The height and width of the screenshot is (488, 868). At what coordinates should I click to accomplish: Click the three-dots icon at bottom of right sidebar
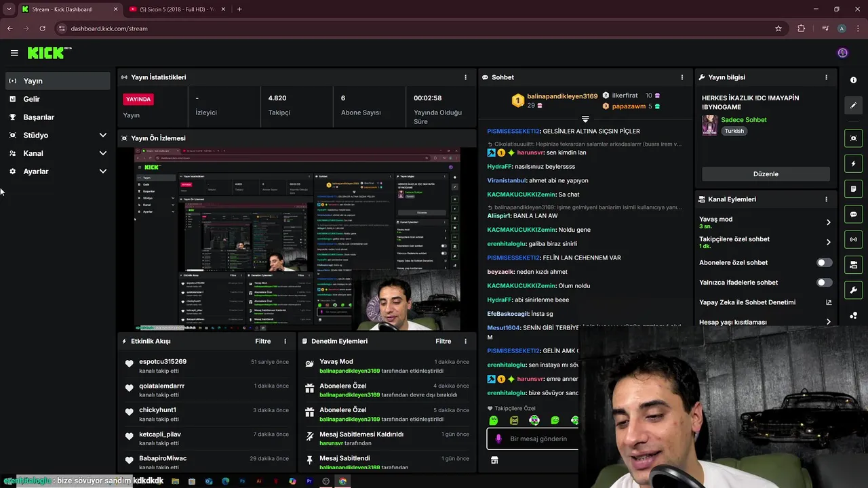853,316
